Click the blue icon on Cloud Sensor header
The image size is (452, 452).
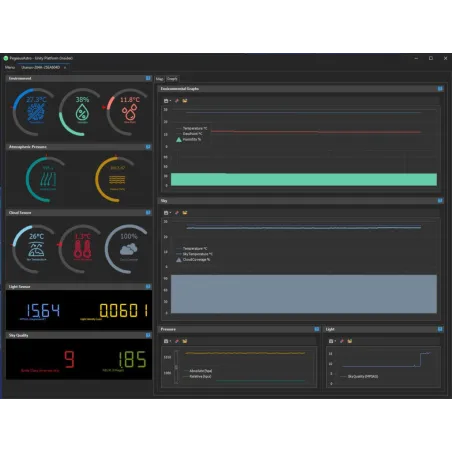click(x=148, y=212)
